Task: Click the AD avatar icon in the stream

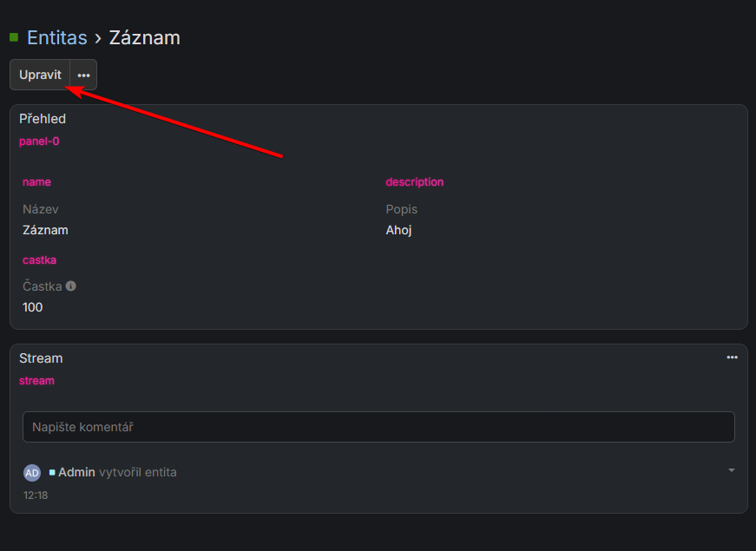Action: pyautogui.click(x=32, y=472)
